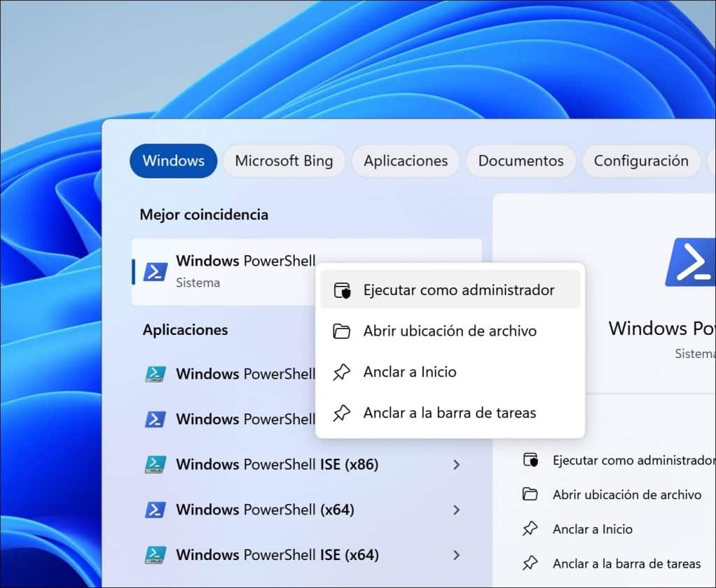Expand options for Windows PowerShell ISE (x64)
The image size is (716, 588).
(456, 555)
